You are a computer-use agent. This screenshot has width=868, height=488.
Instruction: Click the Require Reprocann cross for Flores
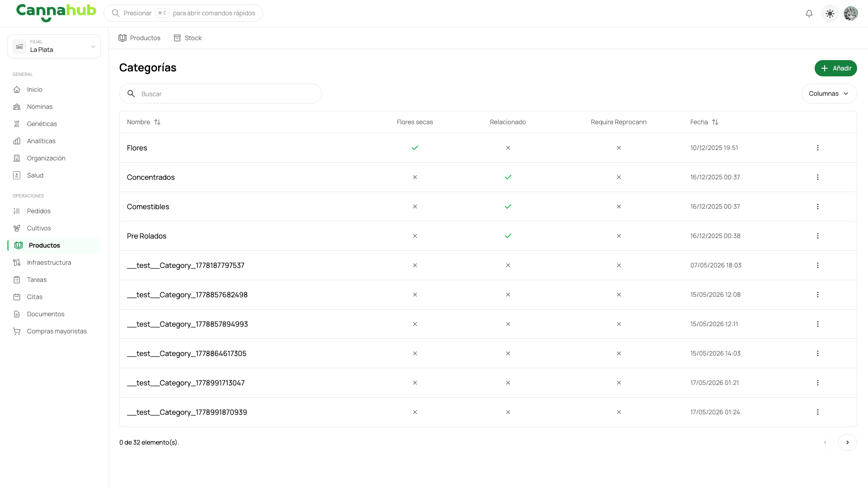click(x=618, y=148)
